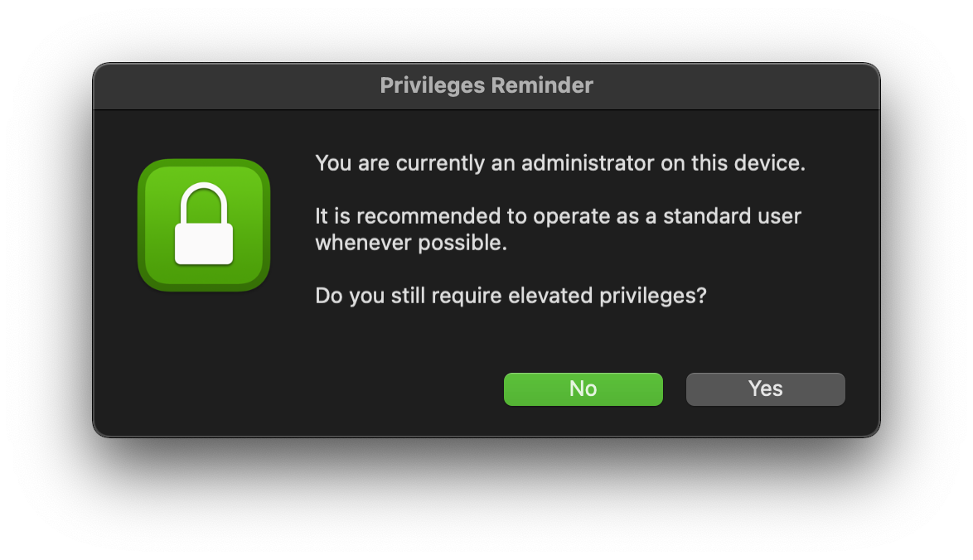The height and width of the screenshot is (560, 973).
Task: Confirm you still require admin by pressing Yes
Action: point(764,389)
